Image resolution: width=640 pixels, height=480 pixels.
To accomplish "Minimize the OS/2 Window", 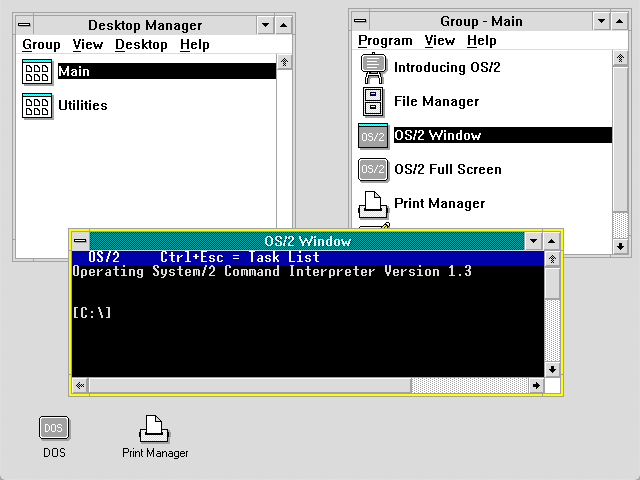I will click(533, 241).
